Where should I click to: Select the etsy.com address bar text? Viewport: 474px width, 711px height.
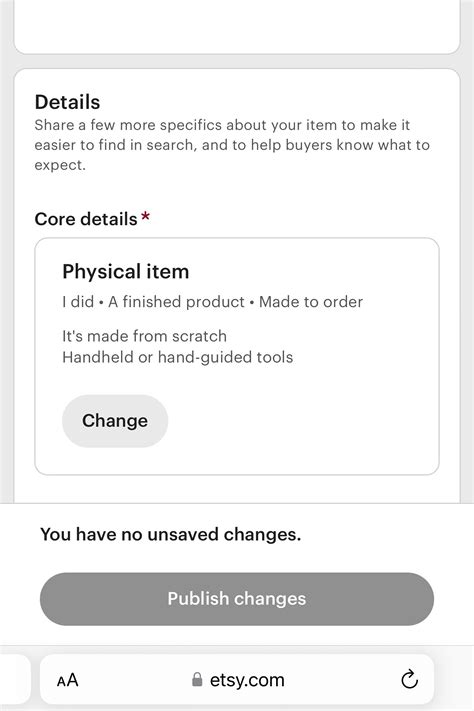[247, 680]
